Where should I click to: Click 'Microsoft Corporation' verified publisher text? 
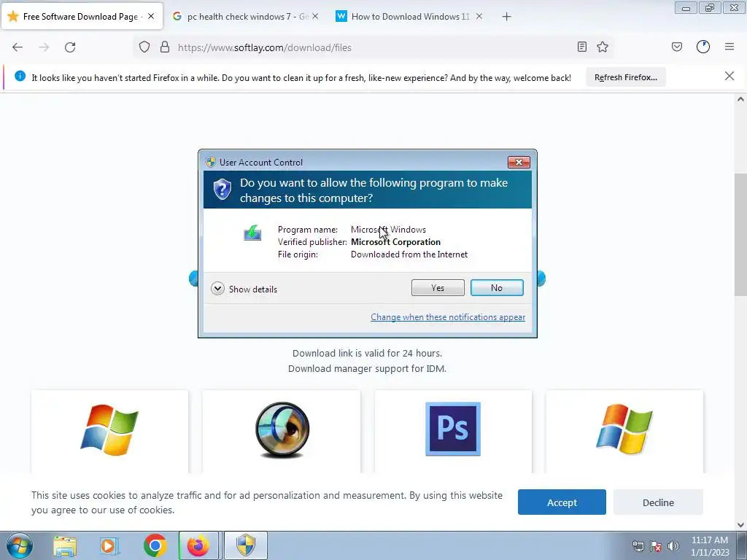[x=396, y=242]
